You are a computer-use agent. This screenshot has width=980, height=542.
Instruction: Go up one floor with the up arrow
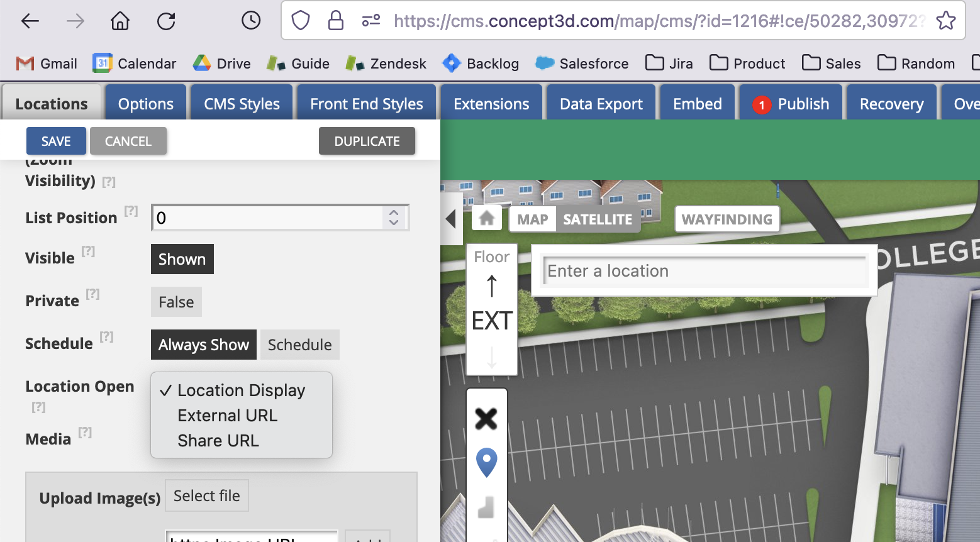coord(492,286)
